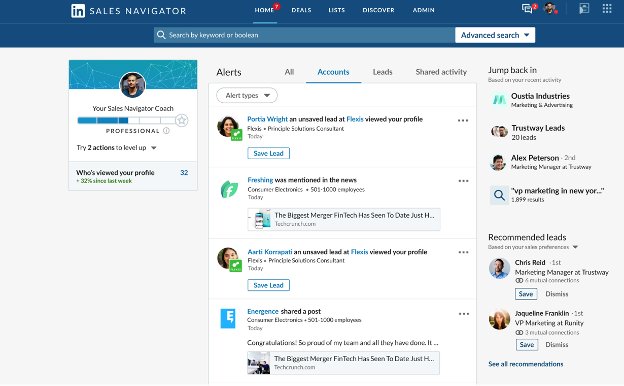The width and height of the screenshot is (624, 386).
Task: Save Lead for Portia Wright
Action: [x=269, y=153]
